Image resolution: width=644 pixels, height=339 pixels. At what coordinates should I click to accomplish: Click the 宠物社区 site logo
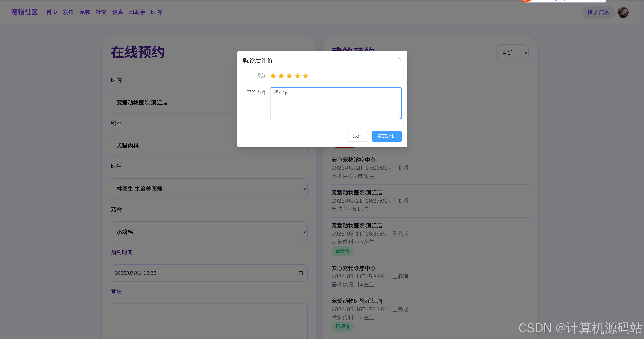click(x=24, y=12)
